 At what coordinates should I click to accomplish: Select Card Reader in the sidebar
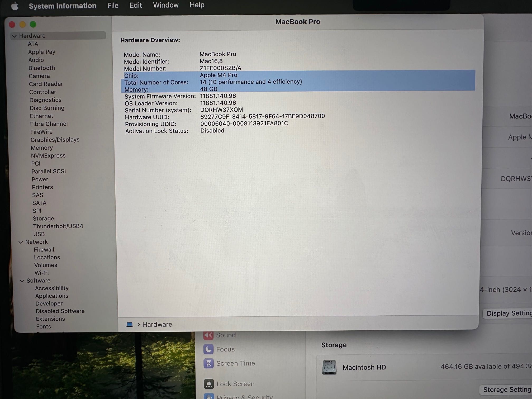(x=46, y=84)
